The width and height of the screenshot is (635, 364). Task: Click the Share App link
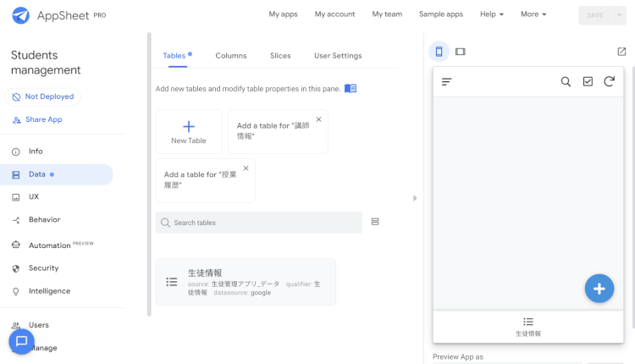[43, 119]
